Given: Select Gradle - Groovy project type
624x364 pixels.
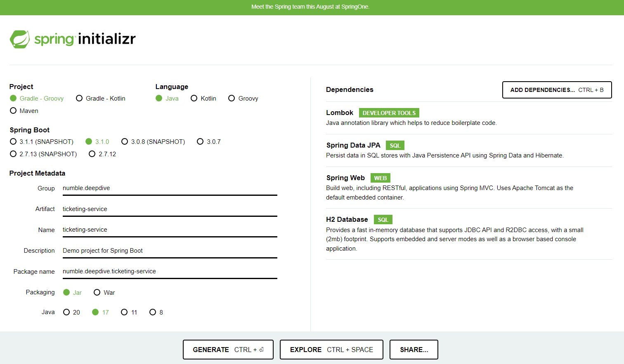Looking at the screenshot, I should [37, 98].
